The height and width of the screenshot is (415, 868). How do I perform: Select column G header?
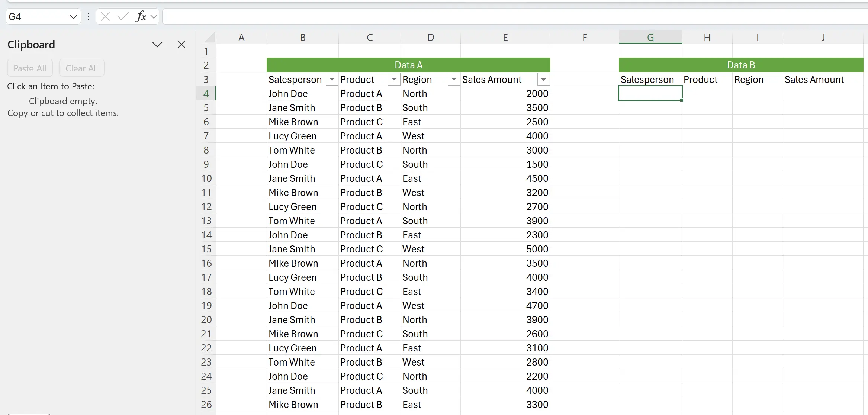(x=650, y=37)
